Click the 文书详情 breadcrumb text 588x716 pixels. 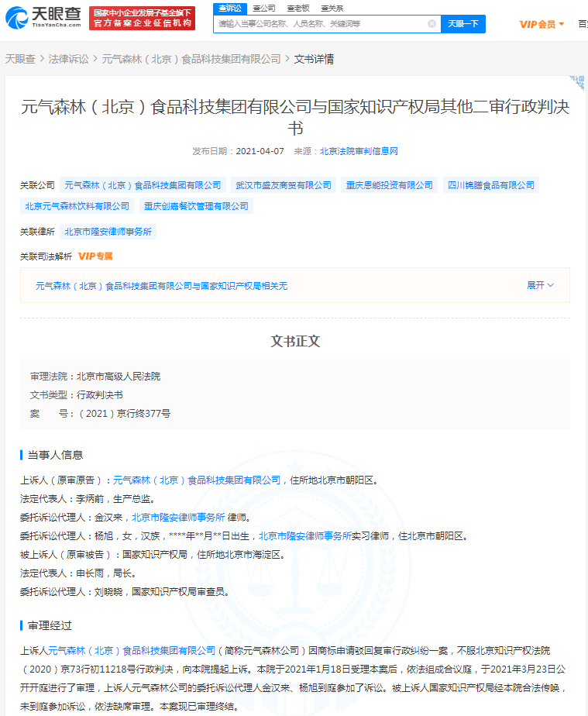pos(314,59)
